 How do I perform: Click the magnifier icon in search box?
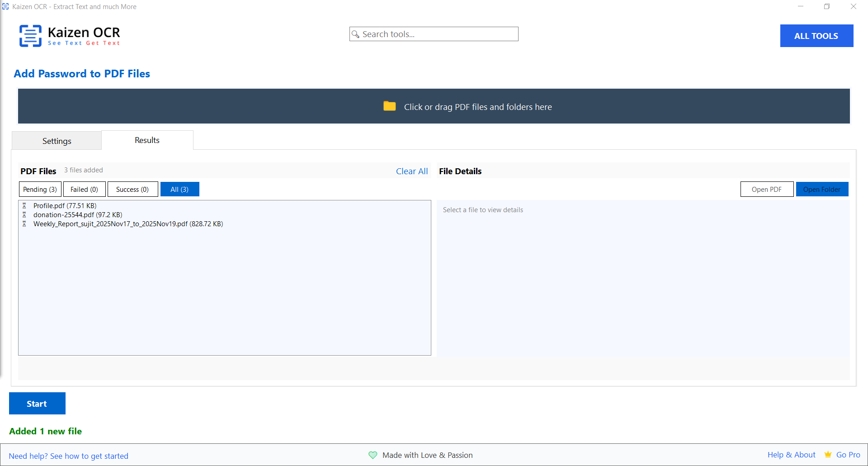[356, 34]
